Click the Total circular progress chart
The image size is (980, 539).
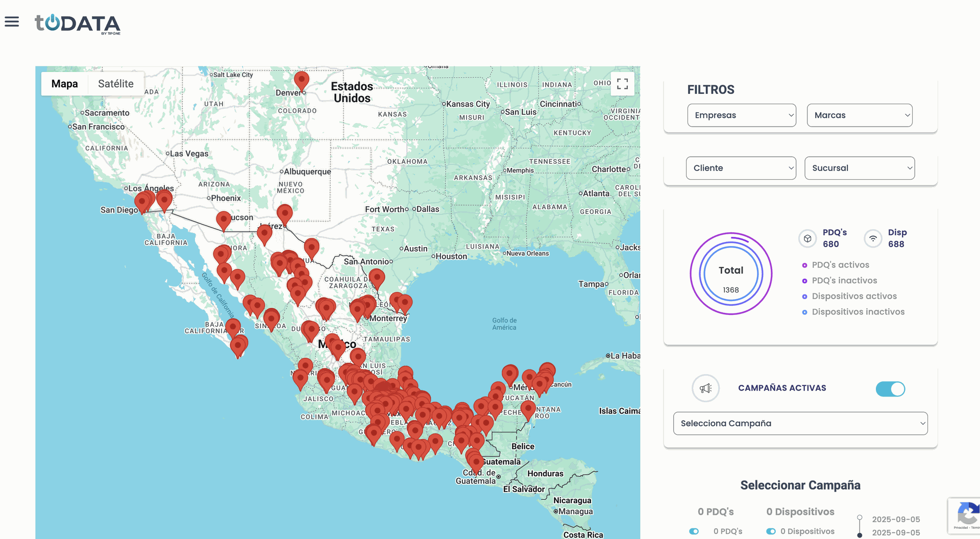pos(731,274)
